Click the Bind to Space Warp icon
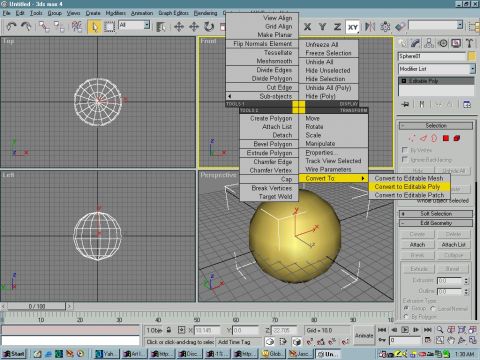The image size is (480, 360). (x=77, y=26)
